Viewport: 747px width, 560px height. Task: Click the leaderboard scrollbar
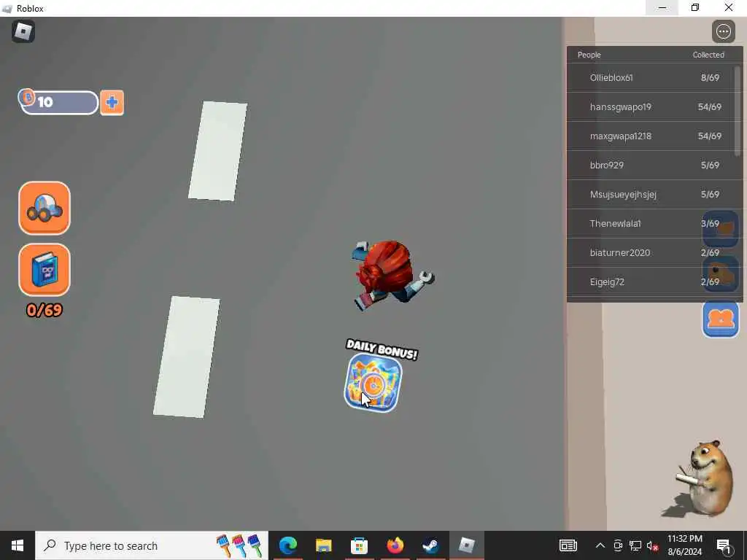738,111
